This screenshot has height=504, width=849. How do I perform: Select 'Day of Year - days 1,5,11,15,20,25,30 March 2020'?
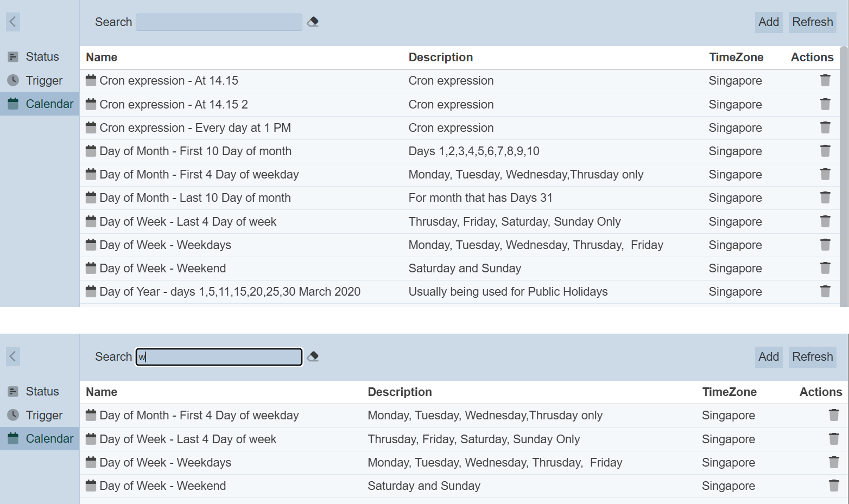click(x=230, y=291)
